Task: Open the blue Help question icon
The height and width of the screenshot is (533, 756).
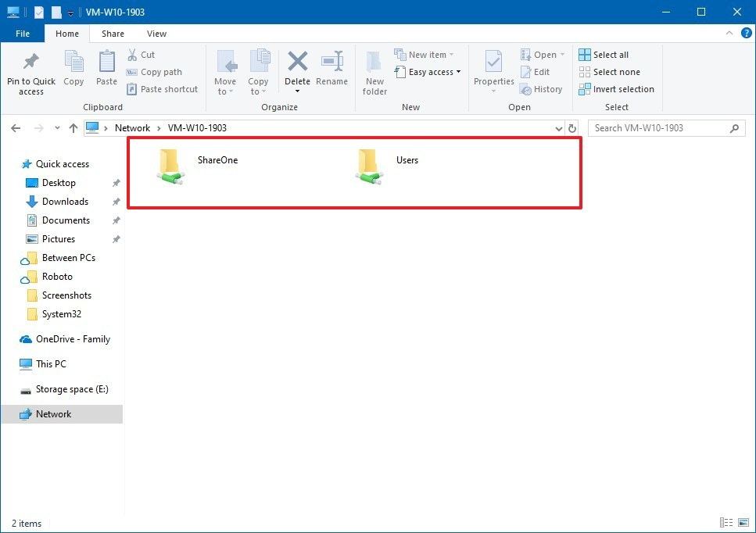Action: click(747, 33)
